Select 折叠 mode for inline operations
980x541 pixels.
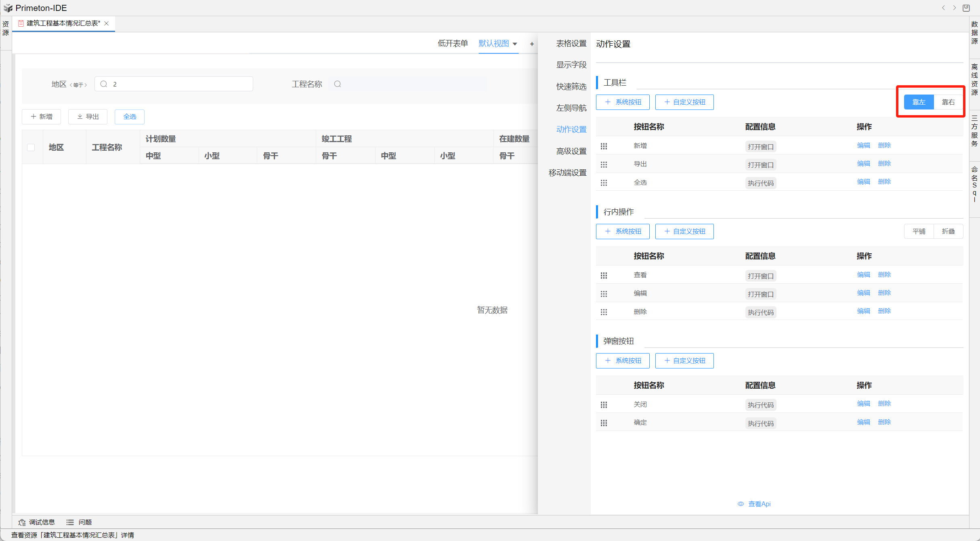(x=948, y=231)
